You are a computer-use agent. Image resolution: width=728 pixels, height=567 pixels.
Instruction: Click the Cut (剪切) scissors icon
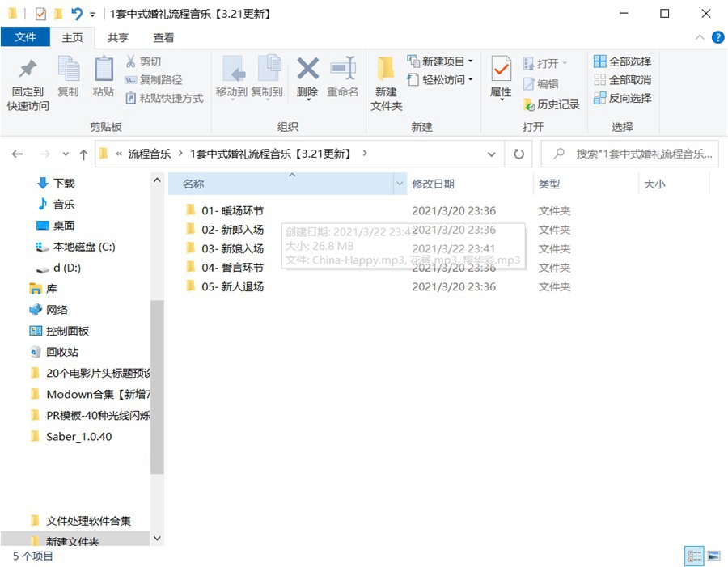(x=130, y=61)
